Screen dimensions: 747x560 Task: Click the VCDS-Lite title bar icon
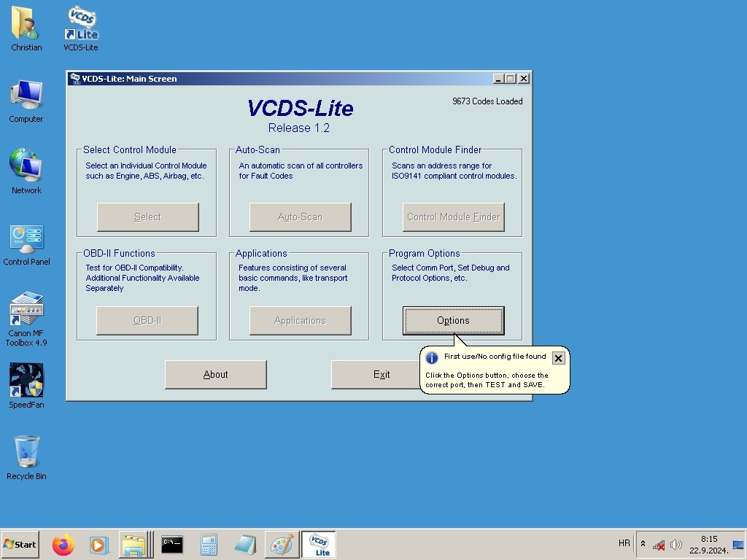click(75, 79)
